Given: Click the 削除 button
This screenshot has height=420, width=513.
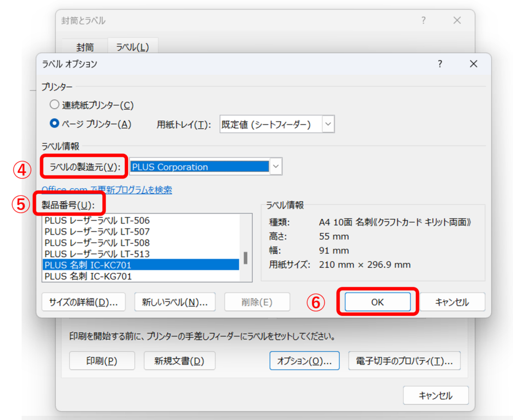Looking at the screenshot, I should click(x=257, y=302).
